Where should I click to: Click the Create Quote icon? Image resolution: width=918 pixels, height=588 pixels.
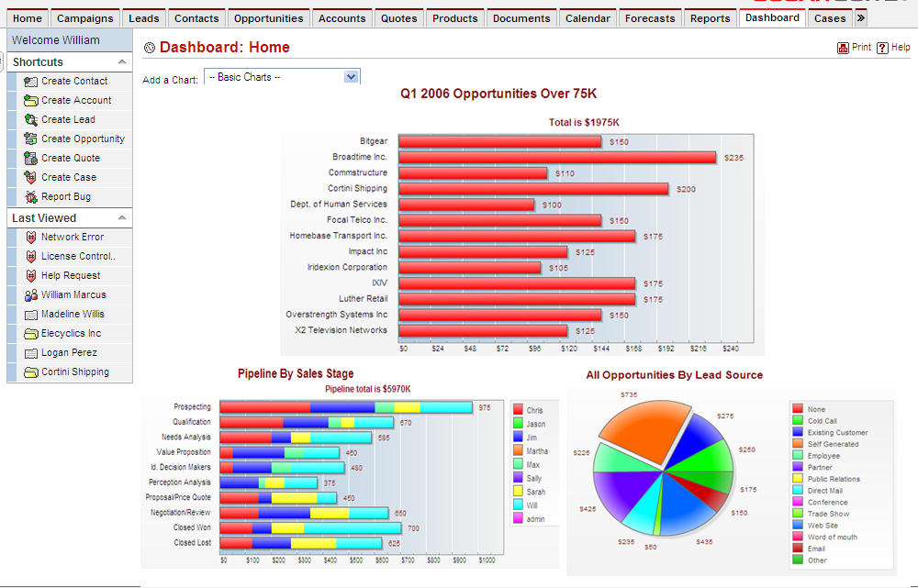tap(30, 159)
